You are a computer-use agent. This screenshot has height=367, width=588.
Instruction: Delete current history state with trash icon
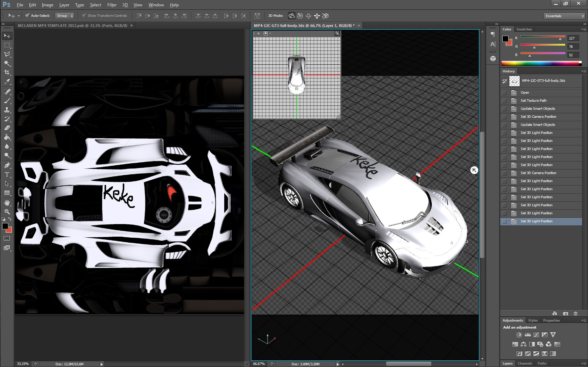click(x=575, y=314)
